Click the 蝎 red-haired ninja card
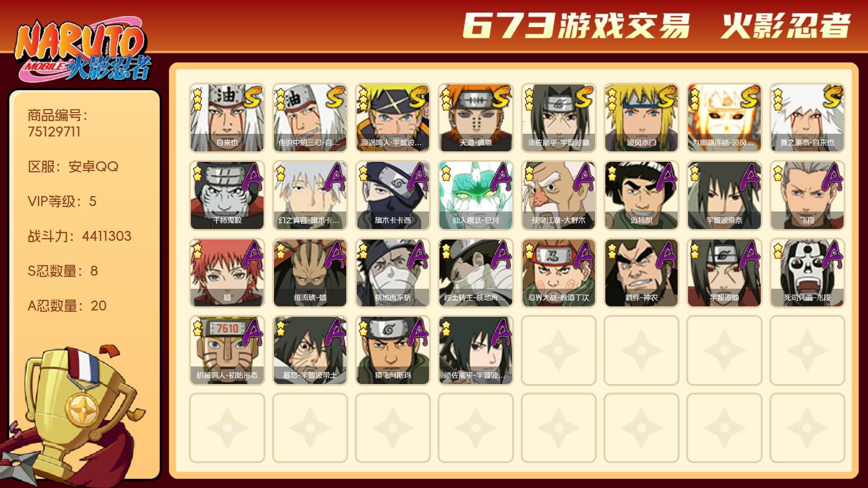 pos(227,273)
